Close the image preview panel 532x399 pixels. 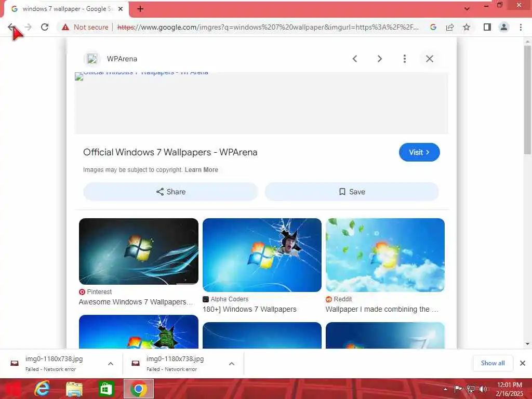[430, 59]
